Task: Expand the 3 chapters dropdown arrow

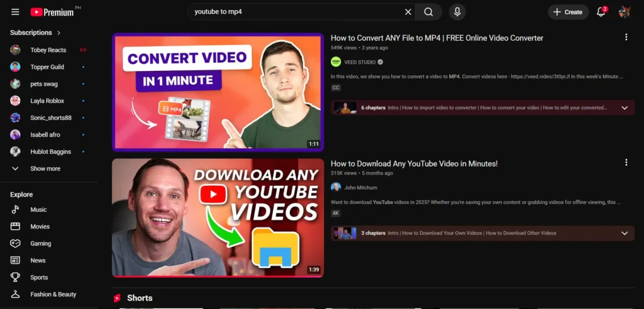Action: tap(625, 233)
